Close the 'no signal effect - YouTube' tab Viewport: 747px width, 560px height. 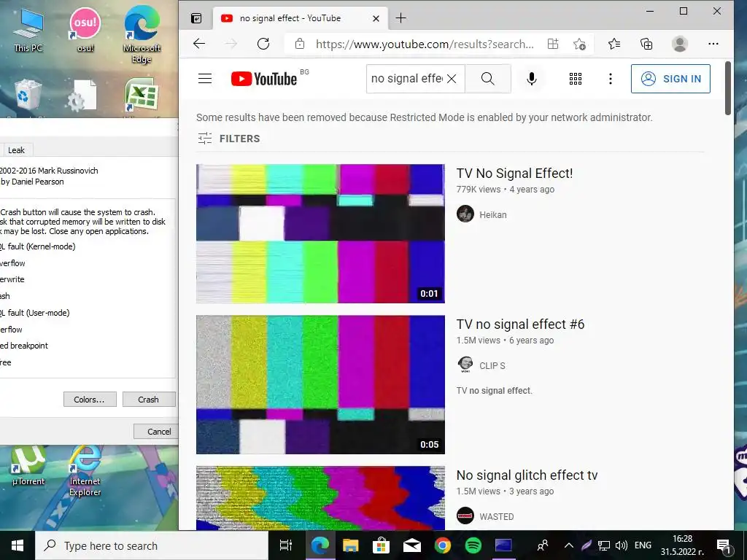(x=376, y=18)
